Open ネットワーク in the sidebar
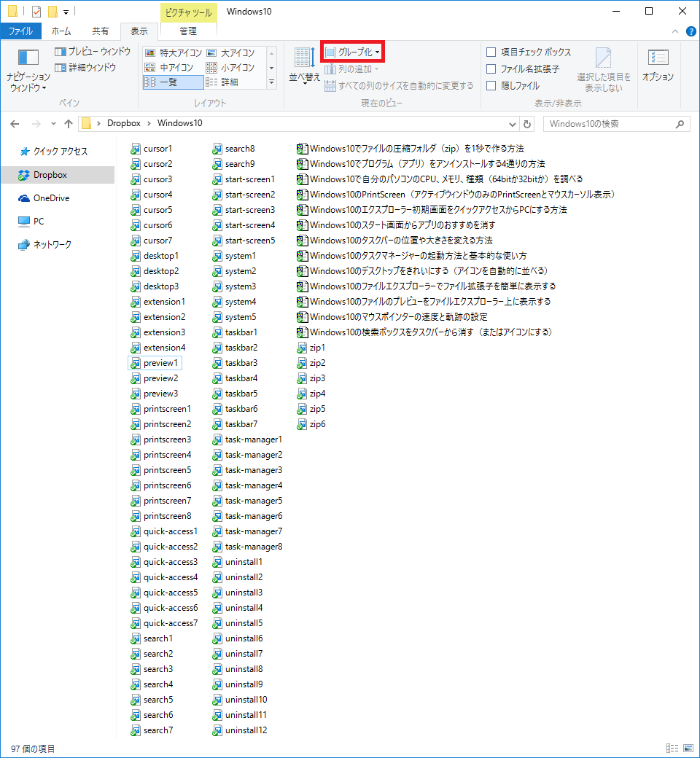The image size is (700, 758). [52, 245]
